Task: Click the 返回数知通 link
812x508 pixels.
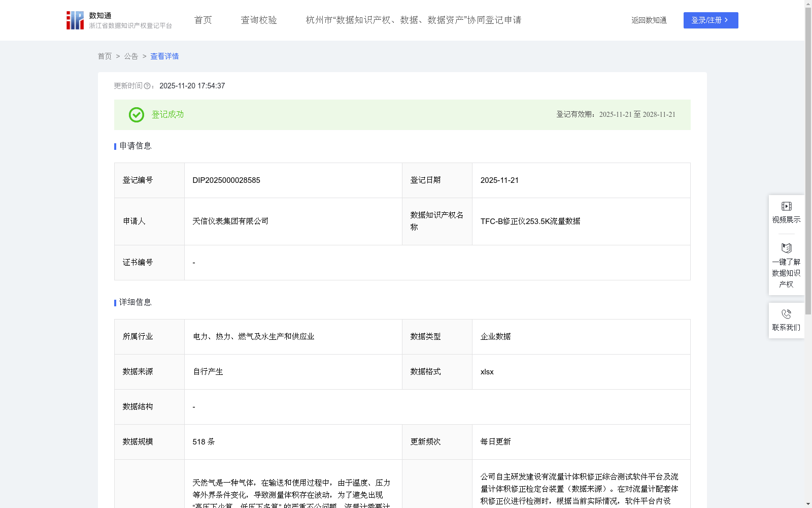Action: click(649, 20)
